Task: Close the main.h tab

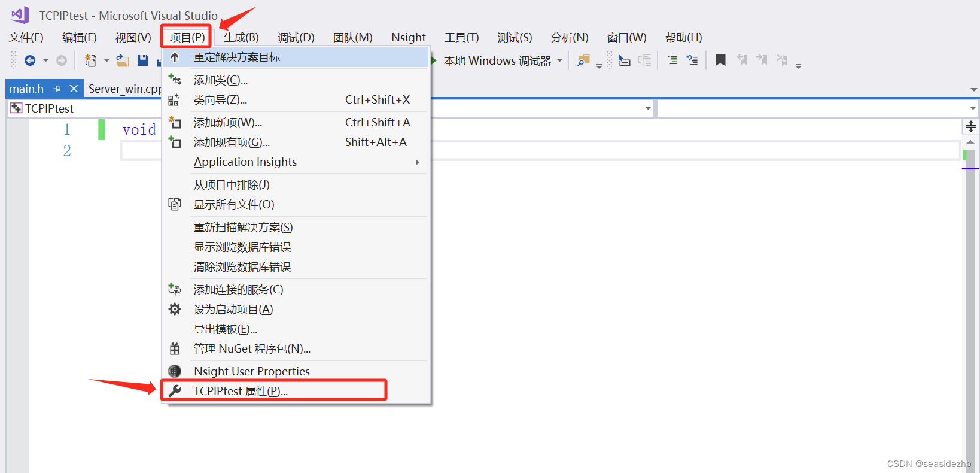Action: pyautogui.click(x=74, y=89)
